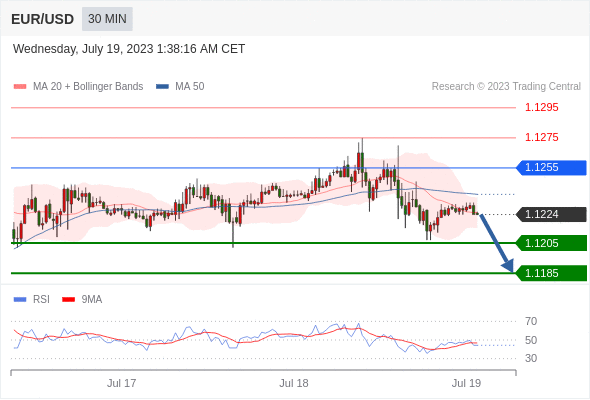590x400 pixels.
Task: Click the Jul 18 date axis label
Action: [x=293, y=383]
